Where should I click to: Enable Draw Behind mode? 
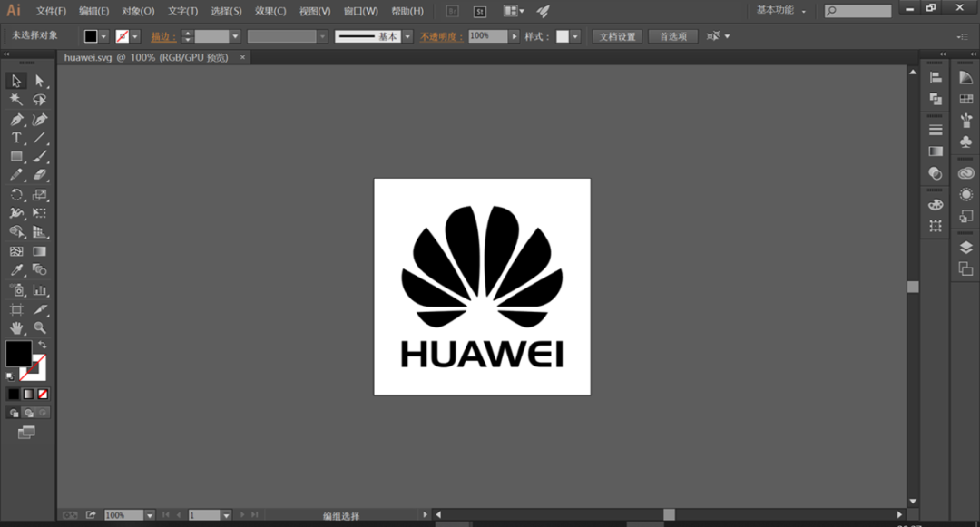pyautogui.click(x=29, y=413)
